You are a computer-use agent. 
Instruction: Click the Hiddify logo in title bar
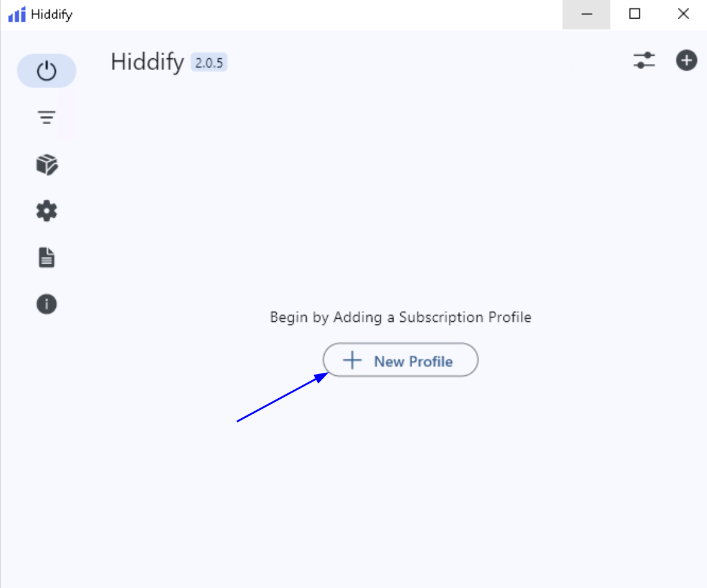[16, 14]
